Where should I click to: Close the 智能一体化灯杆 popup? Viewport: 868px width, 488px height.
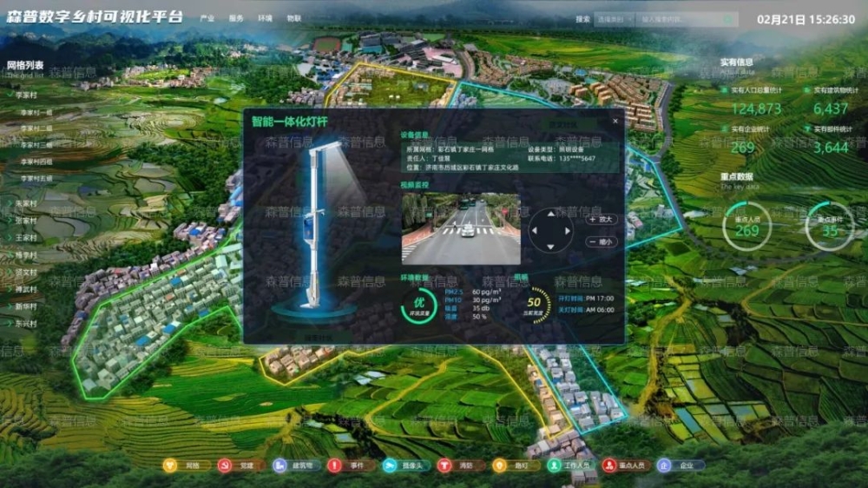point(615,121)
